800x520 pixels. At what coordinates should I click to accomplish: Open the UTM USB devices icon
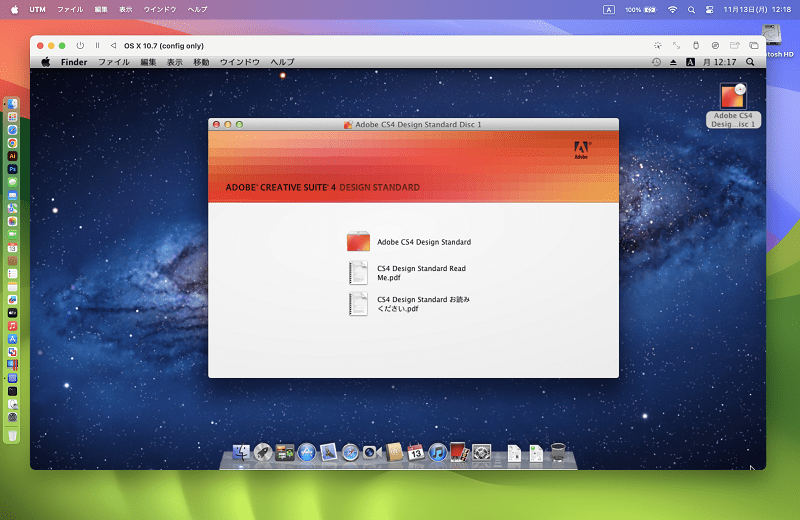(x=696, y=45)
